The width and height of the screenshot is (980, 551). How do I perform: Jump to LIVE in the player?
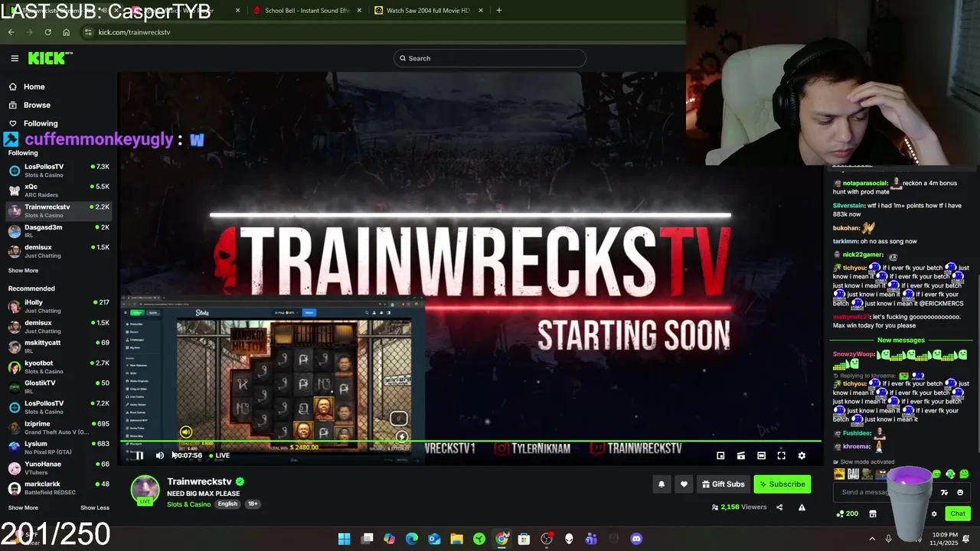(219, 455)
